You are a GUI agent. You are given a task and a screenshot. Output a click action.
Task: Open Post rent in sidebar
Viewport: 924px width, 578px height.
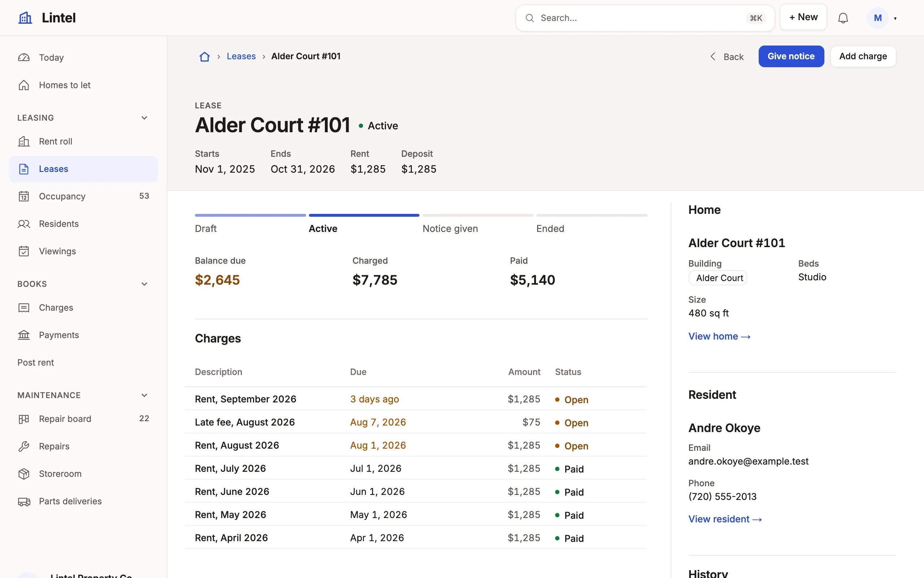pyautogui.click(x=83, y=363)
